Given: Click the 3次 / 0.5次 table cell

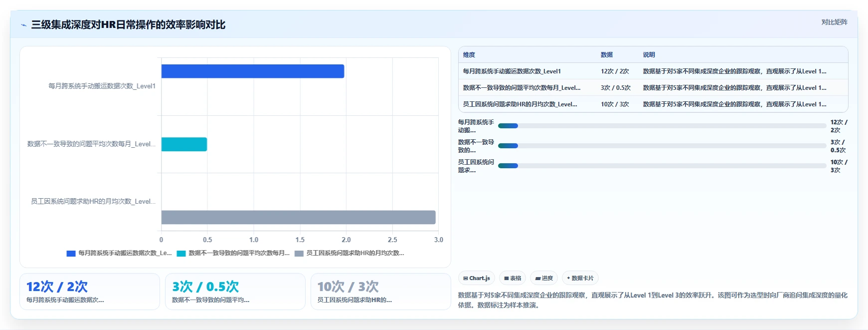Looking at the screenshot, I should coord(616,88).
